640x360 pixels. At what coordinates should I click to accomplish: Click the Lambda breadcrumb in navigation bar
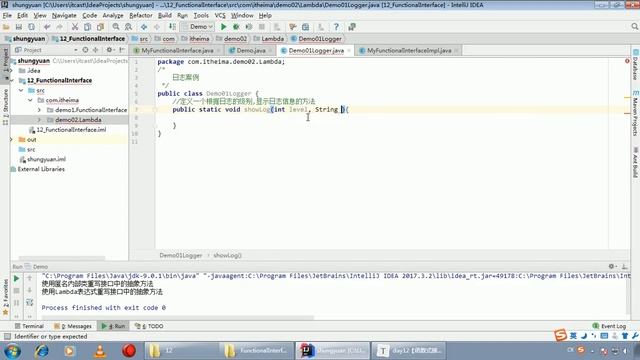coord(272,39)
